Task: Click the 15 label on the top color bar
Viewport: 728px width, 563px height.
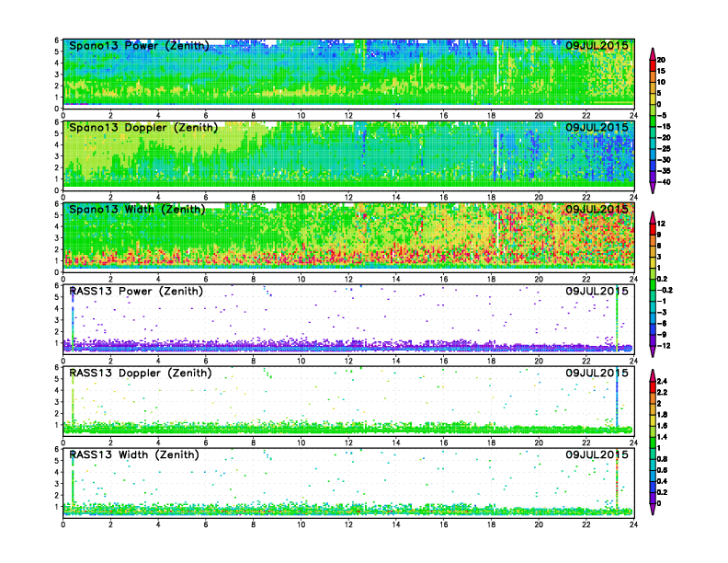Action: (x=661, y=71)
